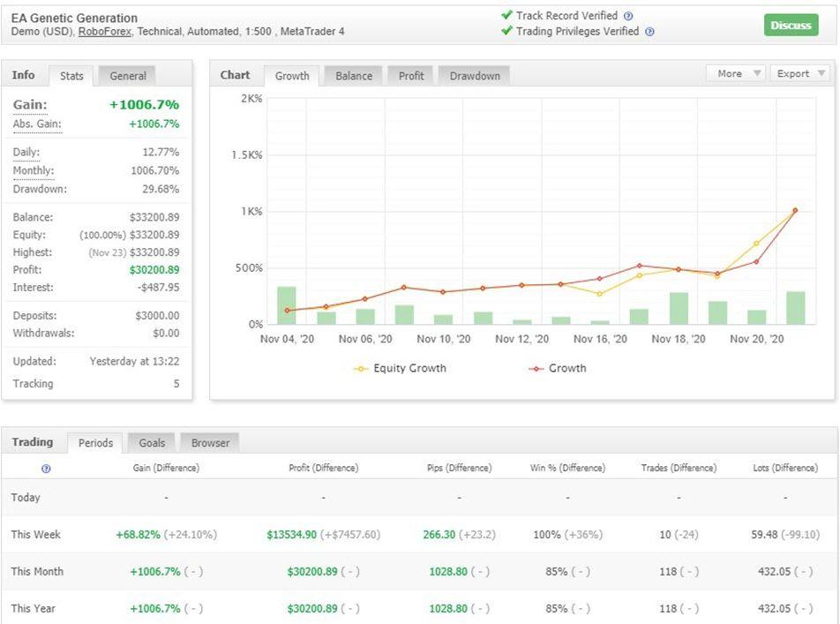Click green checkmark next to Track Record Verified
This screenshot has width=840, height=624.
click(506, 15)
